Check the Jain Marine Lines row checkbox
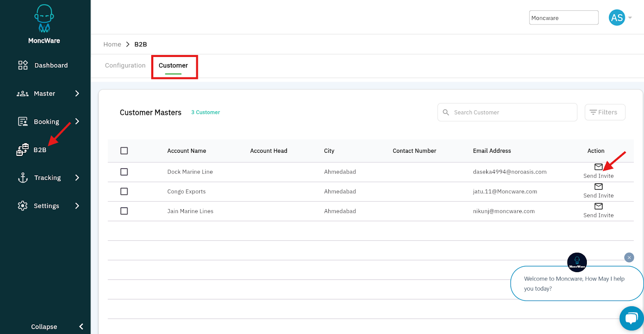The height and width of the screenshot is (334, 644). [124, 211]
